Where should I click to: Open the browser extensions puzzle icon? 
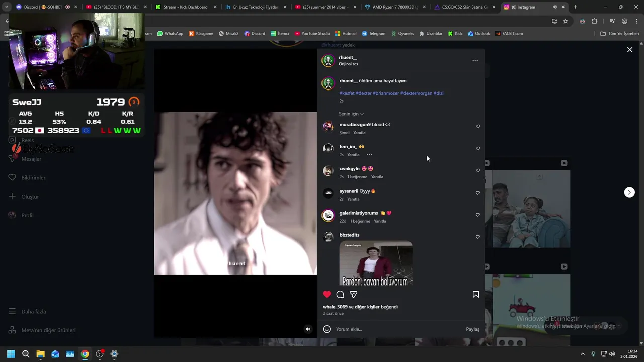click(x=595, y=21)
